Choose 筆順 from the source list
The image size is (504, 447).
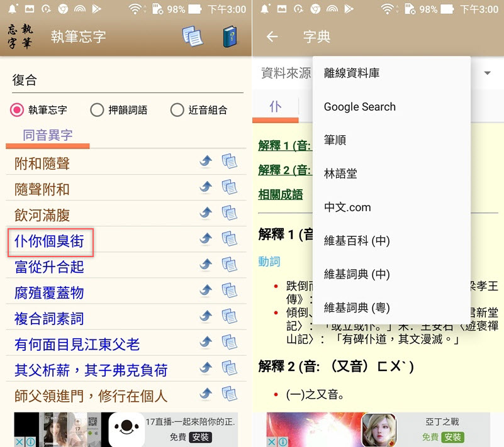coord(391,140)
